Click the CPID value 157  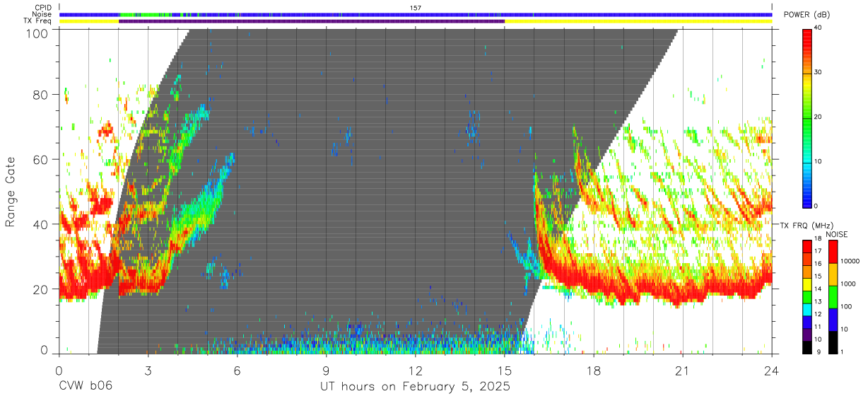[x=416, y=8]
